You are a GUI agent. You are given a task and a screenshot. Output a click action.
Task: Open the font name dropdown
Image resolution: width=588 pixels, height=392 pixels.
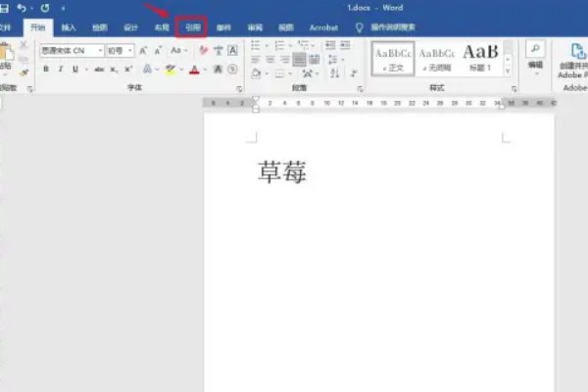coord(99,50)
